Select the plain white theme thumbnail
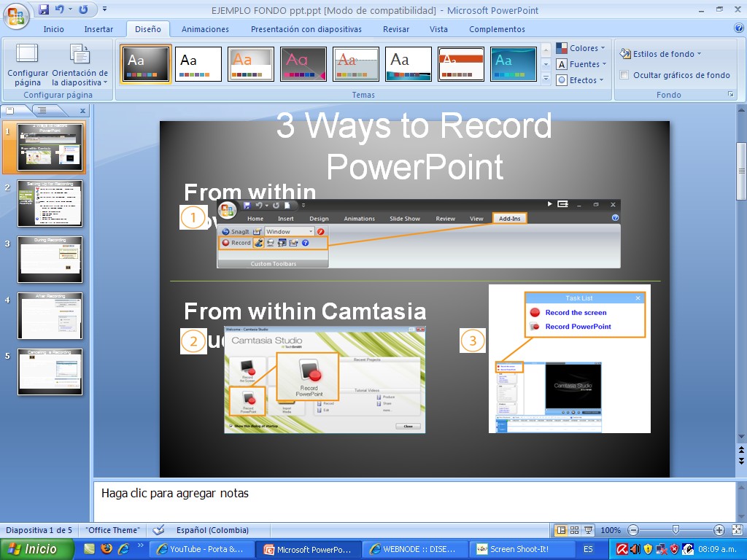The image size is (747, 560). (198, 64)
